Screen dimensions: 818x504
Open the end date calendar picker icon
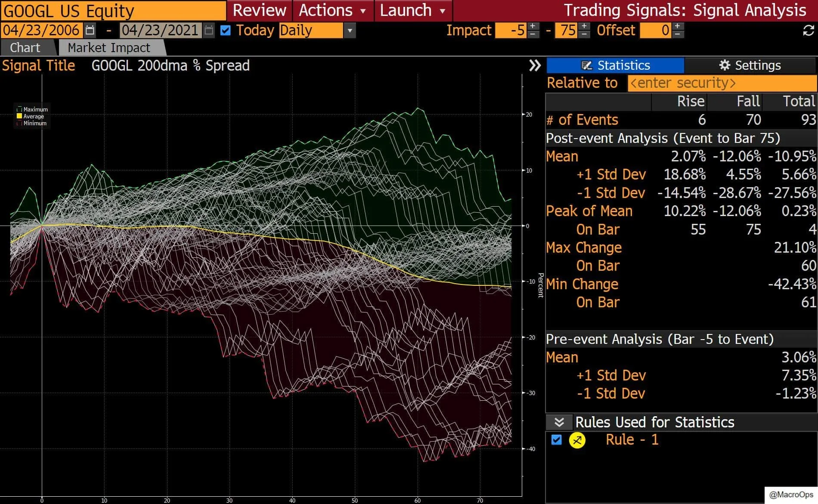(208, 30)
